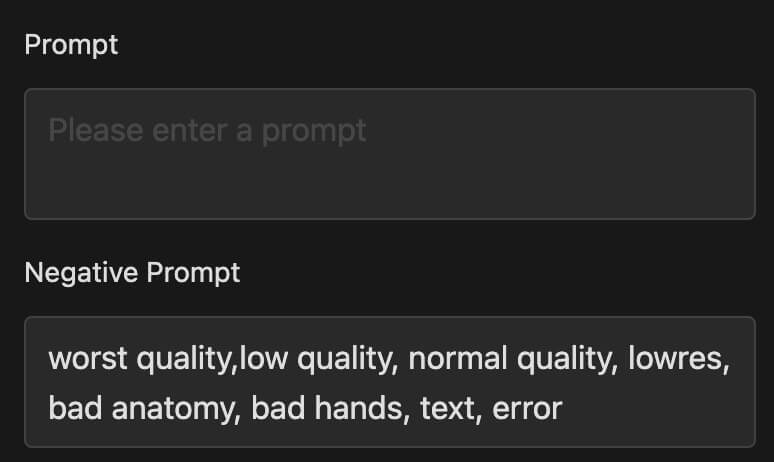Click the word "Please" in the placeholder
The image size is (774, 462).
96,131
